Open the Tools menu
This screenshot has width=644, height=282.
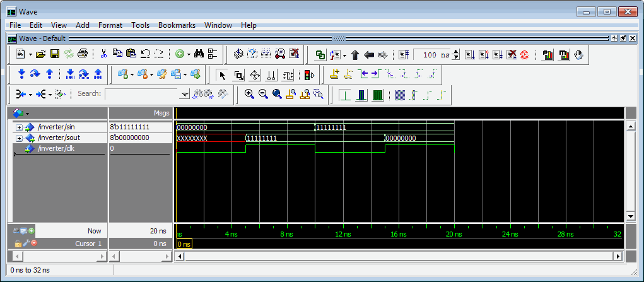pos(140,25)
